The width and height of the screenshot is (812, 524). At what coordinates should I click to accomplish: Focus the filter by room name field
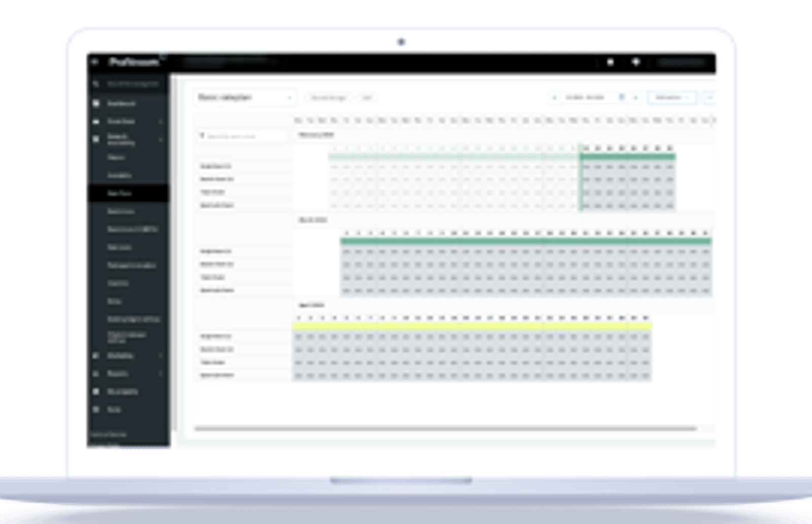coord(242,136)
